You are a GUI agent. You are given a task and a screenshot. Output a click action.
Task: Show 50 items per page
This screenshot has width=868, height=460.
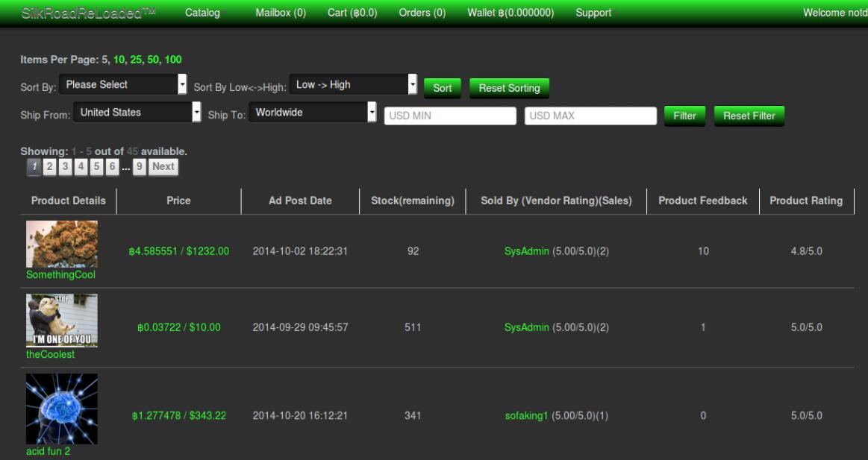pos(153,59)
